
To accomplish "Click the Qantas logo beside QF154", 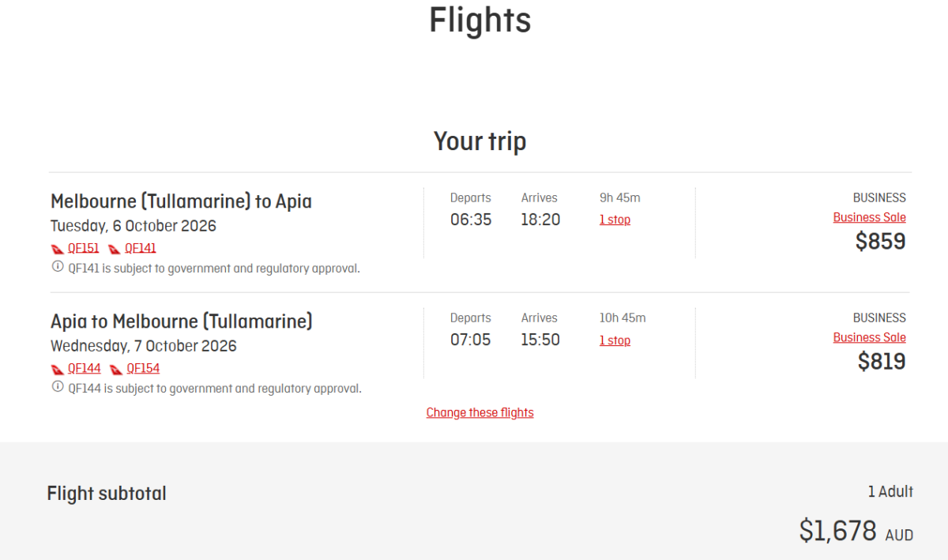I will [x=118, y=367].
